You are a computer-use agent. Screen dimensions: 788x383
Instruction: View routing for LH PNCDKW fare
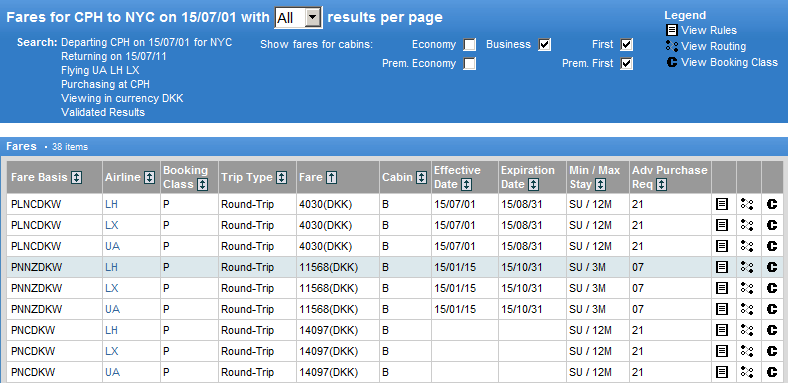tap(747, 330)
